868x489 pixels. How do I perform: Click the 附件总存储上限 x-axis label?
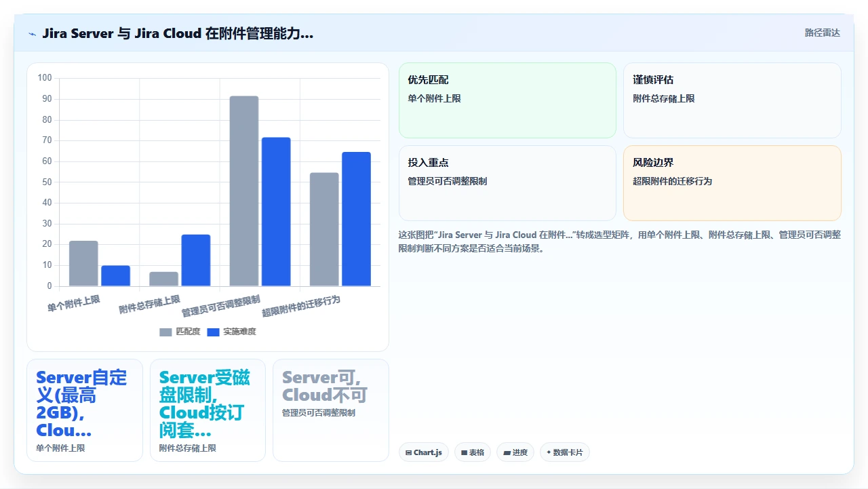149,305
